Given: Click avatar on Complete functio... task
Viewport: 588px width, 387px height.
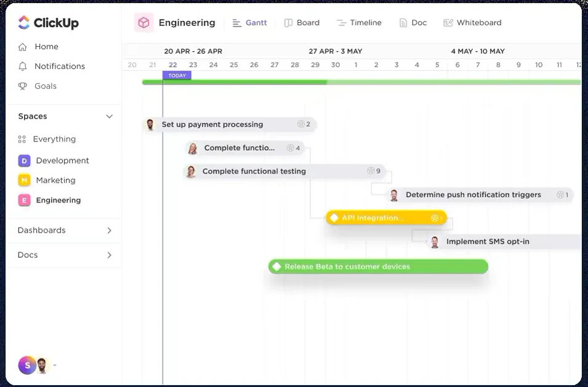Looking at the screenshot, I should tap(193, 148).
